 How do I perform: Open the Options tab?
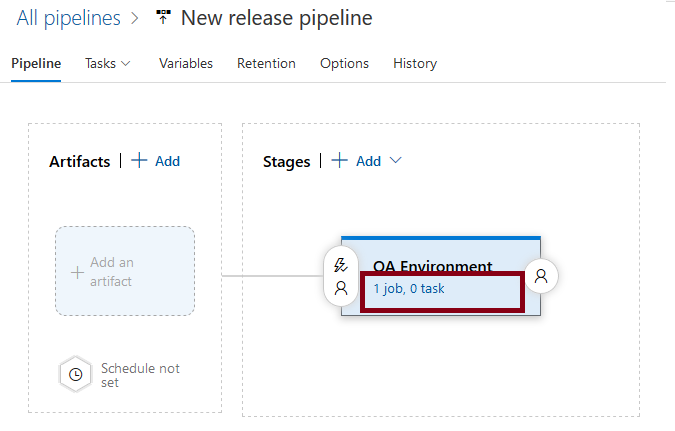[x=344, y=64]
